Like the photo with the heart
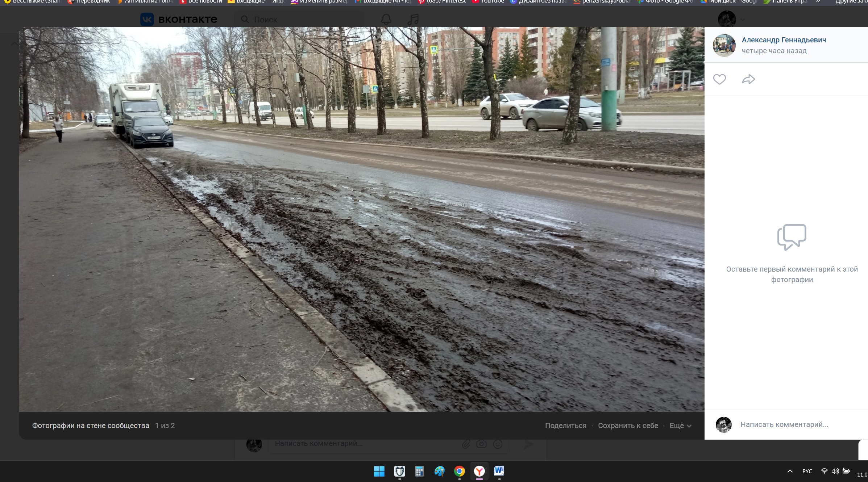Viewport: 868px width, 482px height. coord(720,79)
